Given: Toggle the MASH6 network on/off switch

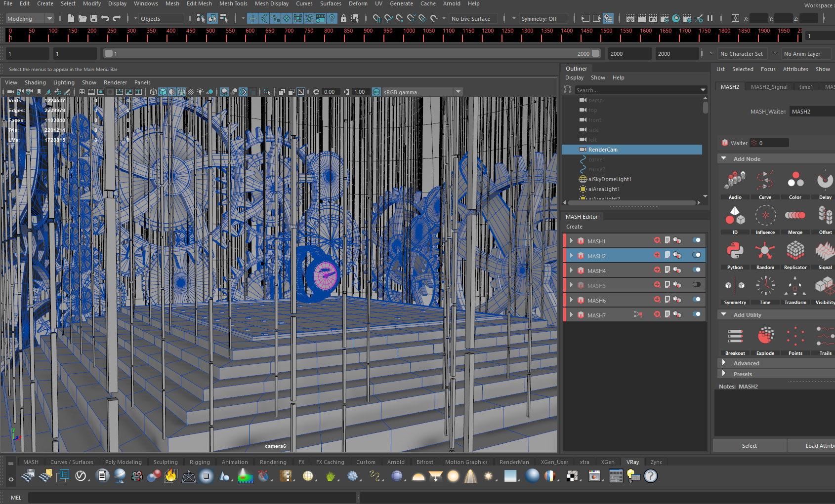Looking at the screenshot, I should (x=697, y=300).
